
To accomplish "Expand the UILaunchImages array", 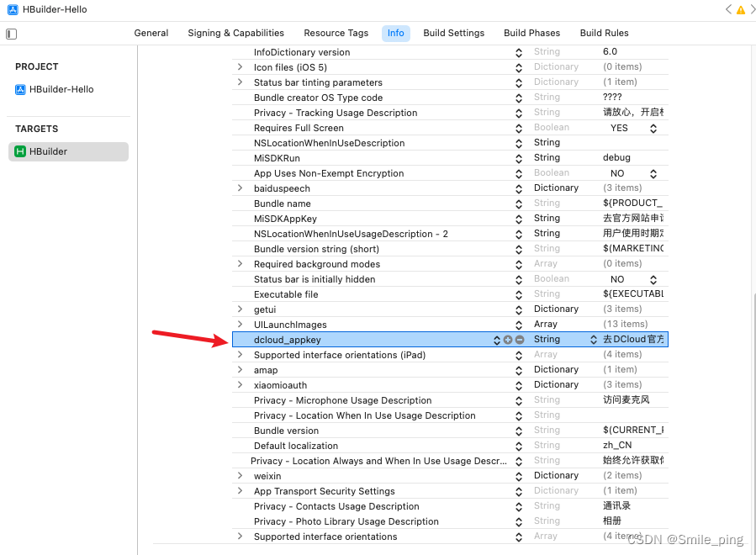I will (241, 325).
